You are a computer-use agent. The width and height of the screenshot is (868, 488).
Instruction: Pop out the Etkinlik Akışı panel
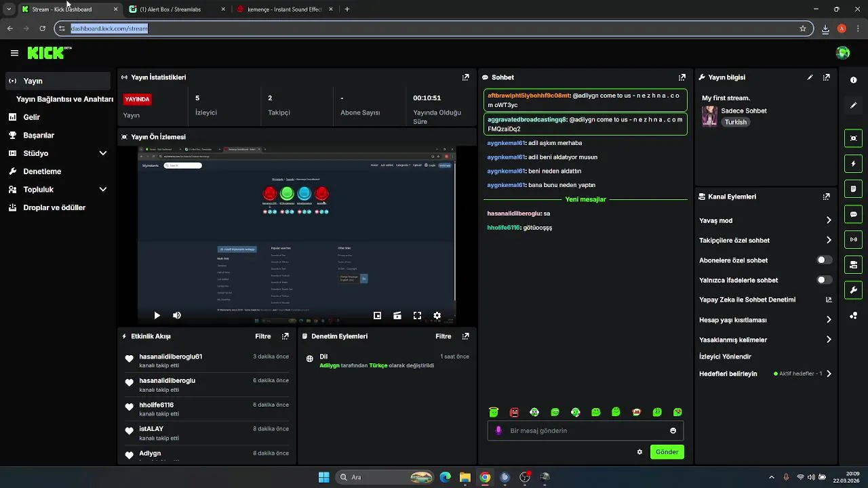tap(285, 336)
